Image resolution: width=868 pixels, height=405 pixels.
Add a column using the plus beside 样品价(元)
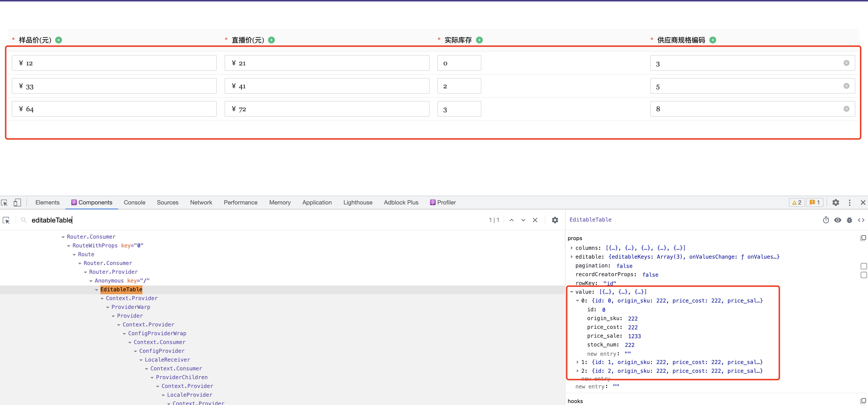58,40
